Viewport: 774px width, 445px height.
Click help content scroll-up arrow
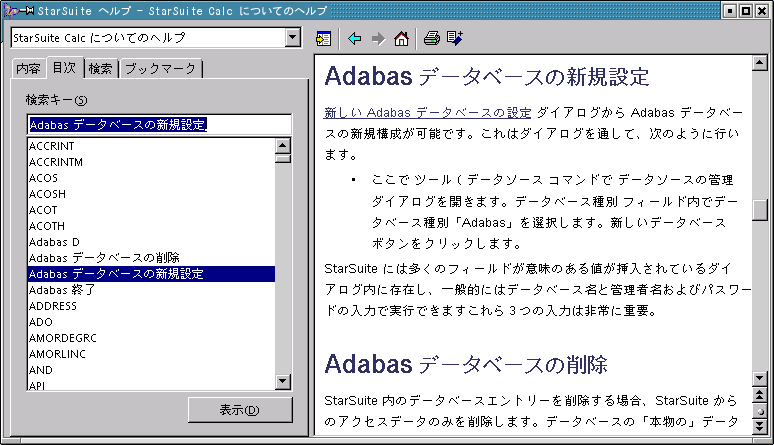tap(759, 63)
